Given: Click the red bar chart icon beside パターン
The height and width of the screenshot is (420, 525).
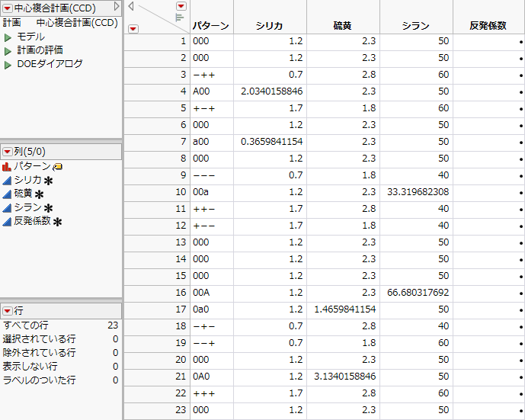Looking at the screenshot, I should [7, 166].
